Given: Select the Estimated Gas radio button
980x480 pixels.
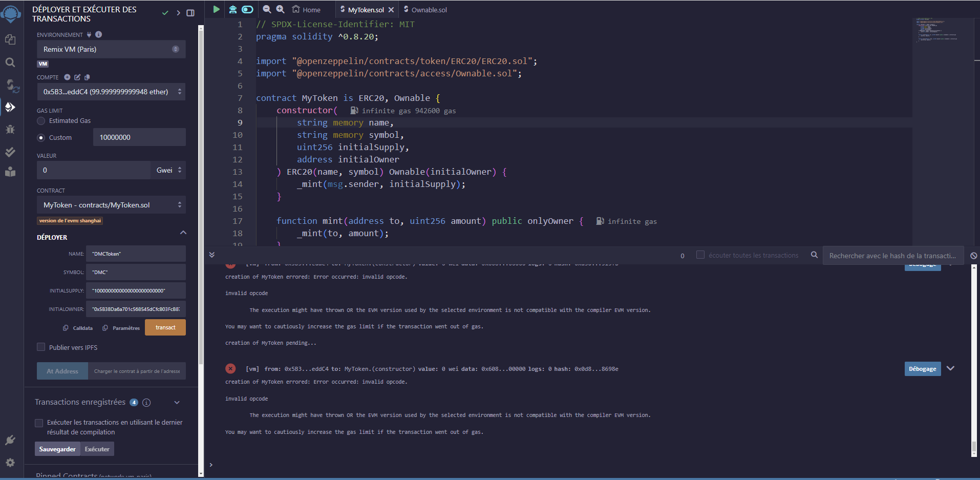Looking at the screenshot, I should pyautogui.click(x=41, y=121).
